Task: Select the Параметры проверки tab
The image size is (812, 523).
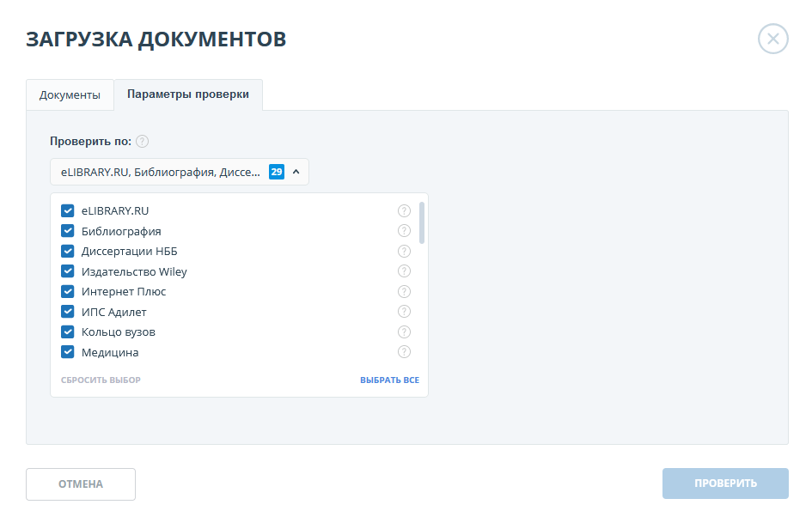Action: click(x=188, y=94)
